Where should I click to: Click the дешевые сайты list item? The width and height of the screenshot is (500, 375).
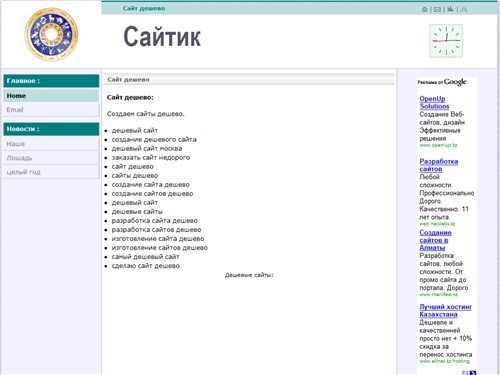137,211
